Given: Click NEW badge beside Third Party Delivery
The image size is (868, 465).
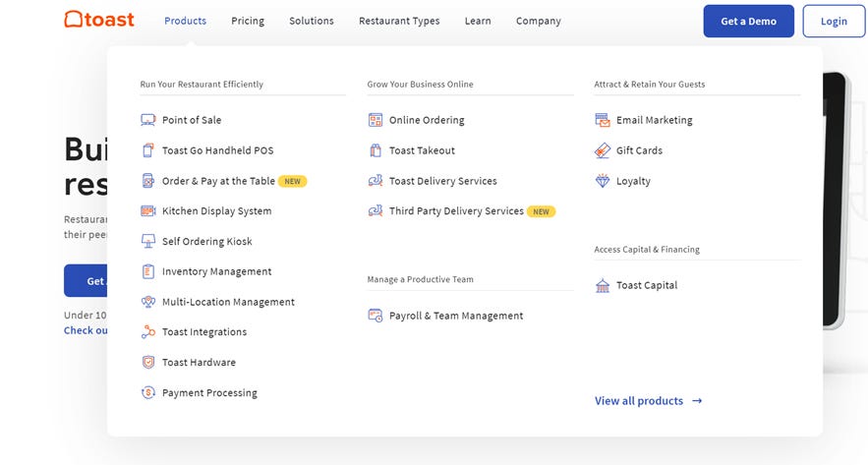Looking at the screenshot, I should (x=541, y=211).
